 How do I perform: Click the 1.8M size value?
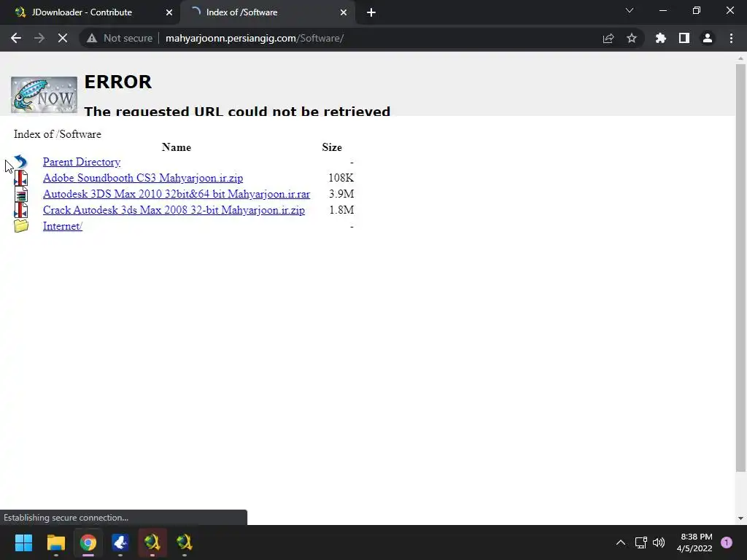[341, 210]
